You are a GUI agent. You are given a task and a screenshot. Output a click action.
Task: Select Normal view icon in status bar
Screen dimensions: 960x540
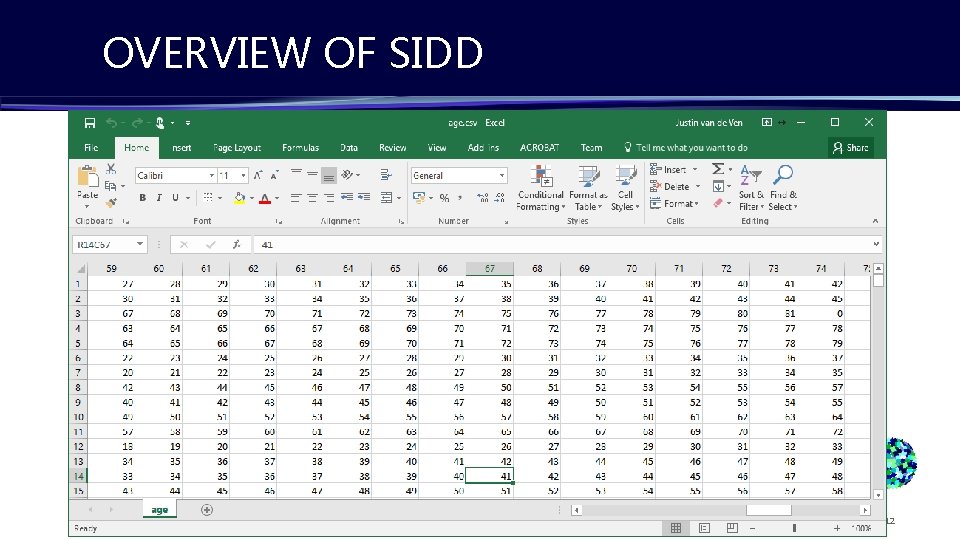click(x=676, y=528)
